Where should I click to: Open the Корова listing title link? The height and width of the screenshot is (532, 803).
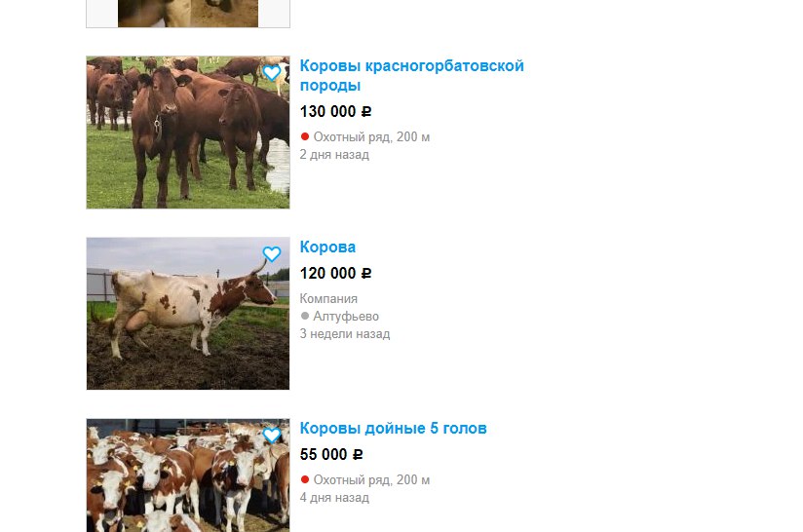point(327,247)
